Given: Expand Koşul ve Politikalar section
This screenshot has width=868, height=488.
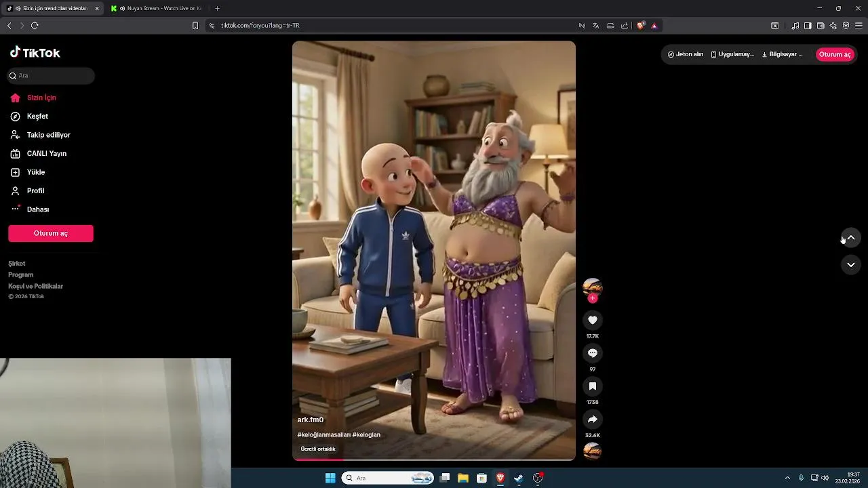Looking at the screenshot, I should 35,287.
